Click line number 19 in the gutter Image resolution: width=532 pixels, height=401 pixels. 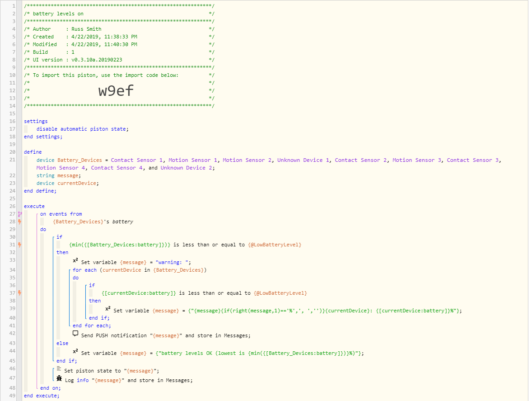click(12, 144)
